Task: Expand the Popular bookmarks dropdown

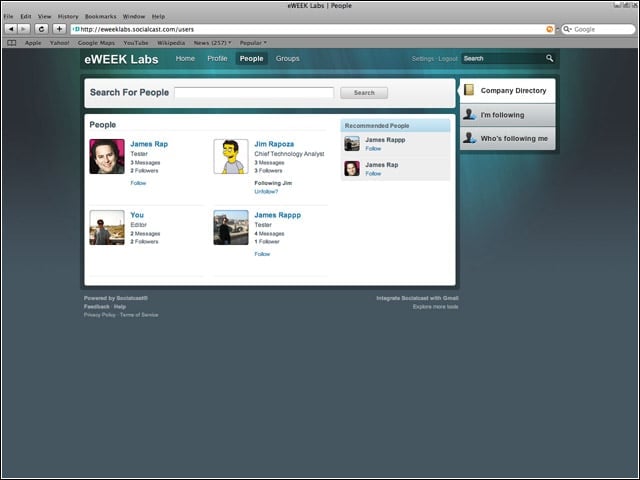Action: pyautogui.click(x=253, y=43)
